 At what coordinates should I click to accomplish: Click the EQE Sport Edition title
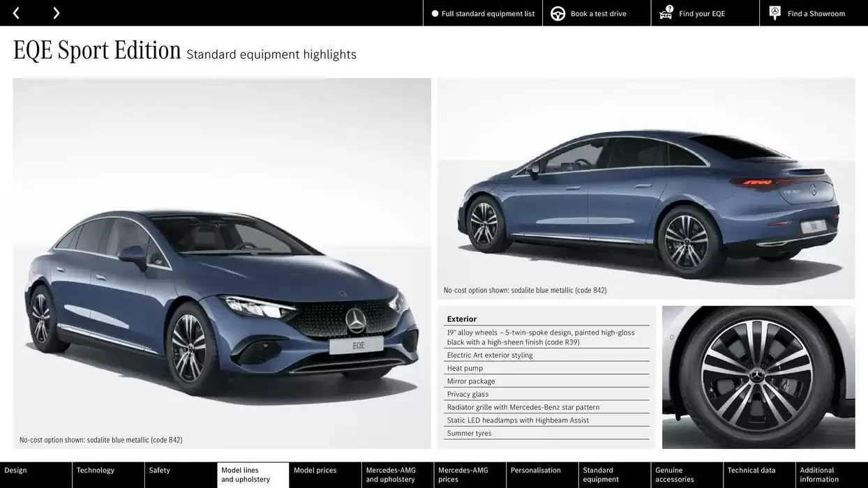point(97,50)
